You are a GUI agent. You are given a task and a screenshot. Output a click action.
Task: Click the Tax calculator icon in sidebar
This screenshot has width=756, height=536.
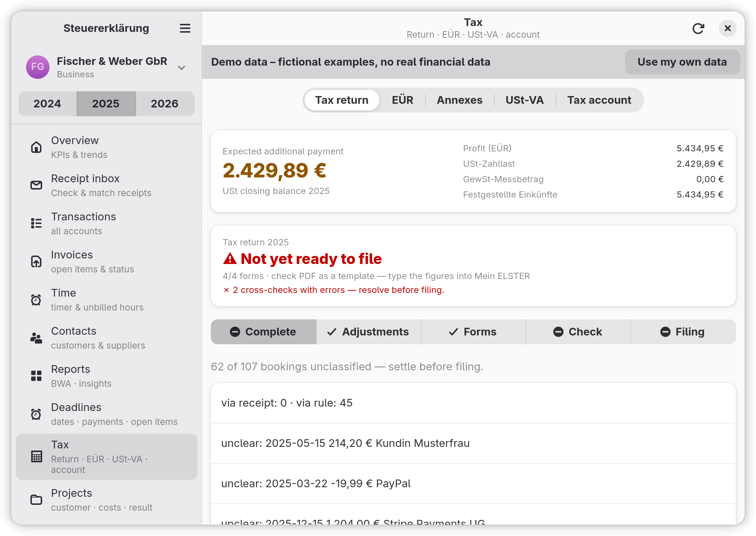pyautogui.click(x=36, y=456)
